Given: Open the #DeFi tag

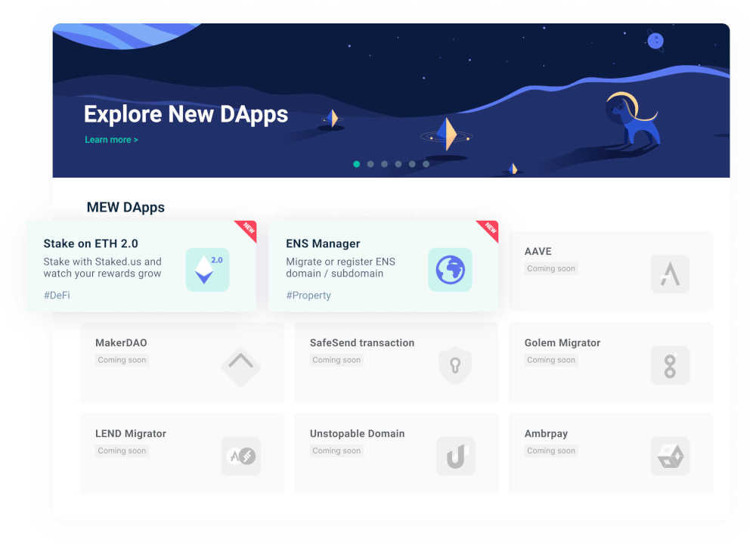Looking at the screenshot, I should click(57, 296).
